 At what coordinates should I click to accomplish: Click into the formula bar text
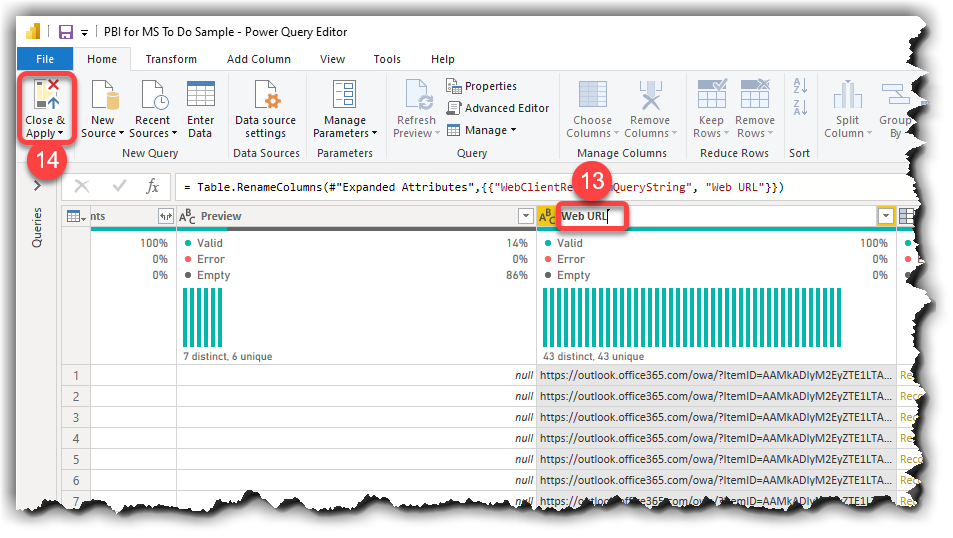tap(484, 187)
